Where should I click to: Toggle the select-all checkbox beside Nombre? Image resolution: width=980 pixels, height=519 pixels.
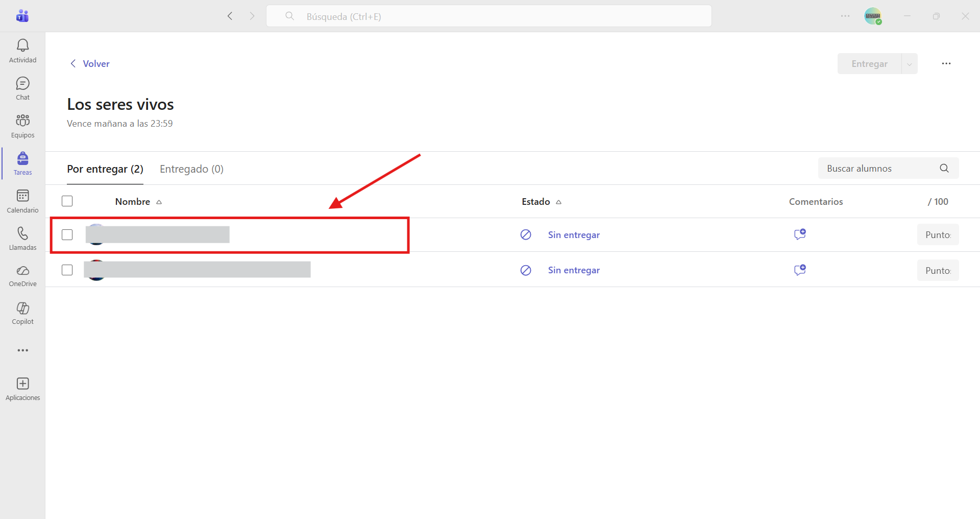(x=67, y=201)
